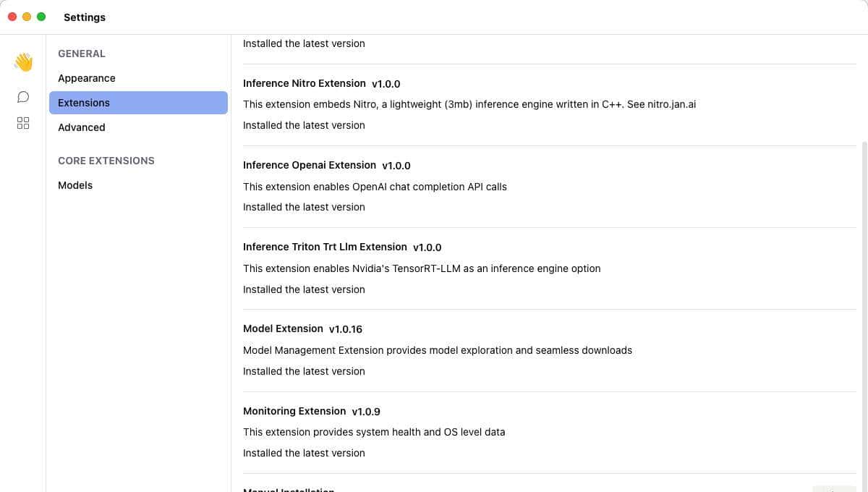Maximize the window using green button
868x492 pixels.
(x=41, y=17)
